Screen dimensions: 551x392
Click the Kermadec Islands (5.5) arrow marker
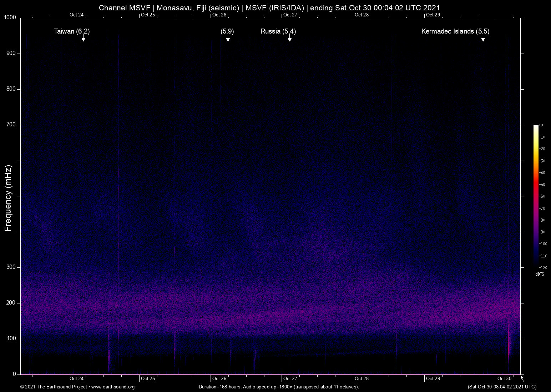[x=483, y=38]
